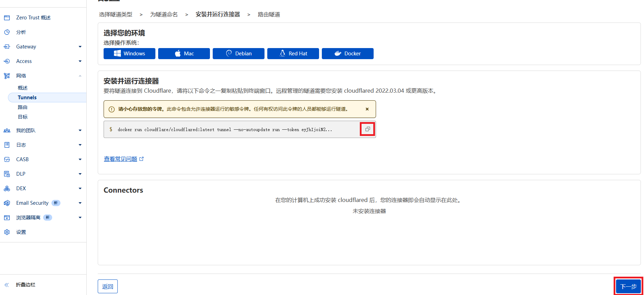Click the Connectors heading
This screenshot has width=644, height=295.
pyautogui.click(x=123, y=190)
